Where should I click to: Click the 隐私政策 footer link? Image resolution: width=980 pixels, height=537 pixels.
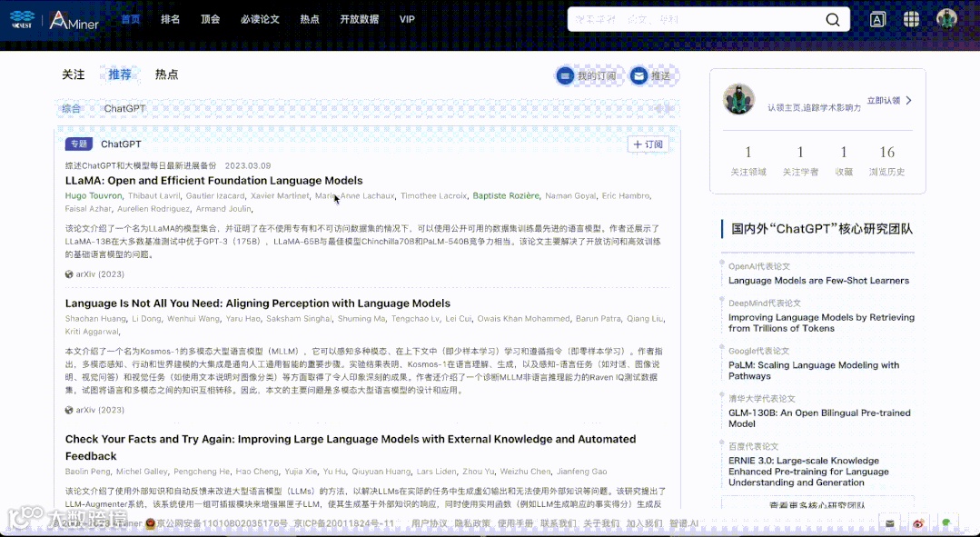(x=472, y=523)
